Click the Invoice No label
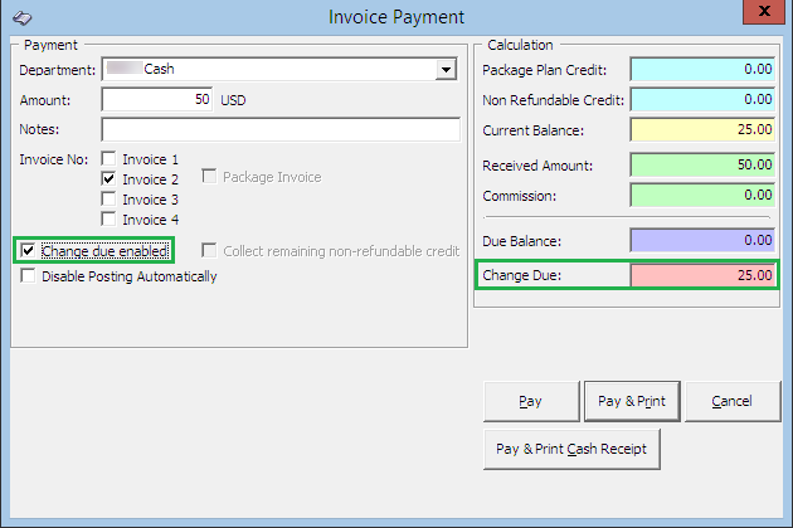 coord(54,159)
